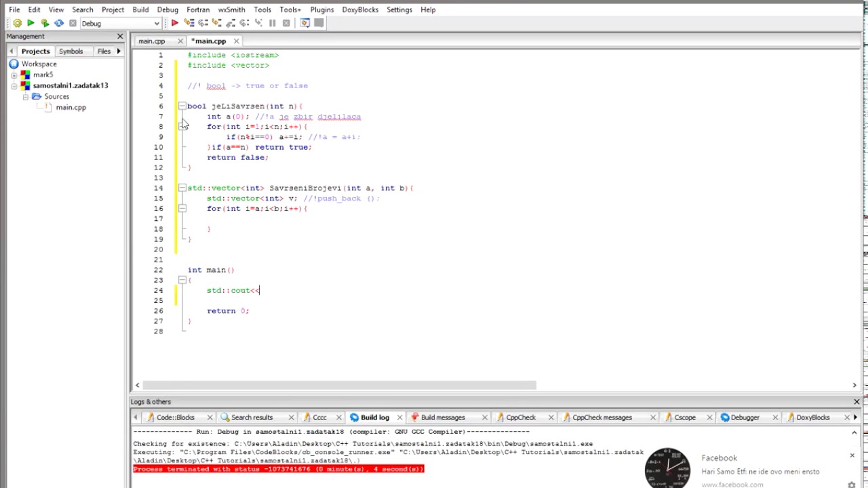Open the Help menu
Viewport: 868px width, 488px height.
(x=428, y=9)
